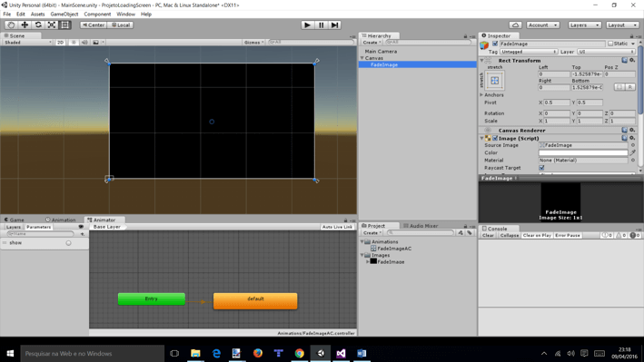The width and height of the screenshot is (644, 362).
Task: Expand the Anchors section
Action: tap(481, 94)
